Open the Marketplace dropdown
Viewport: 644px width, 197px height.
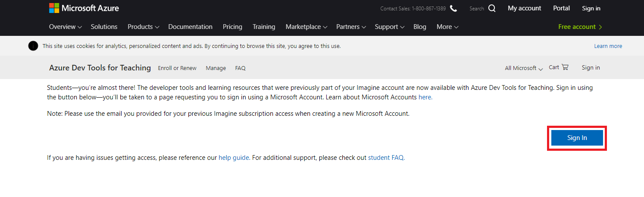(306, 27)
